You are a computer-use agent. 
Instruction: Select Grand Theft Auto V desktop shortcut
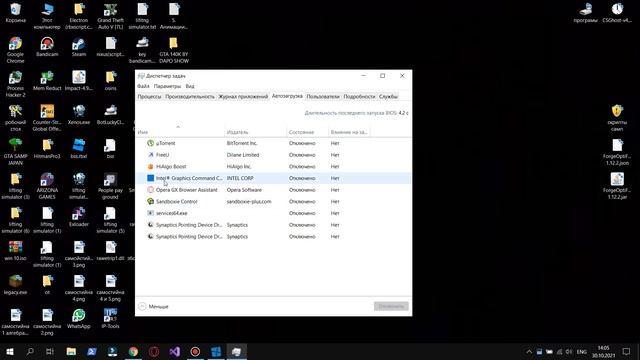click(110, 16)
